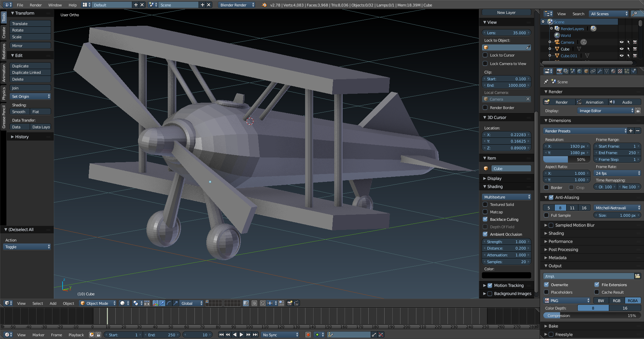644x339 pixels.
Task: Open the File menu
Action: pyautogui.click(x=20, y=5)
